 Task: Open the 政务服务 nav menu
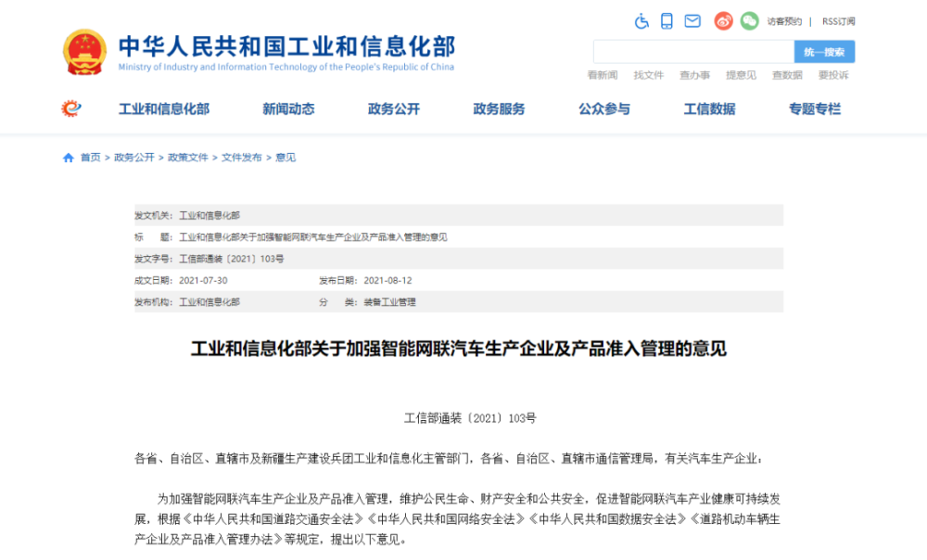[x=499, y=108]
